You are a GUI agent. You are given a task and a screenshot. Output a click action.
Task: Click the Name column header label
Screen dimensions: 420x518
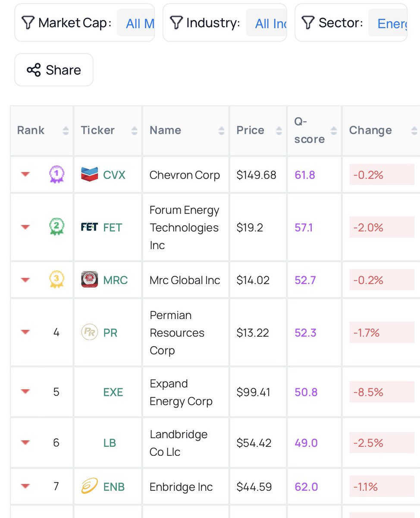pyautogui.click(x=165, y=130)
